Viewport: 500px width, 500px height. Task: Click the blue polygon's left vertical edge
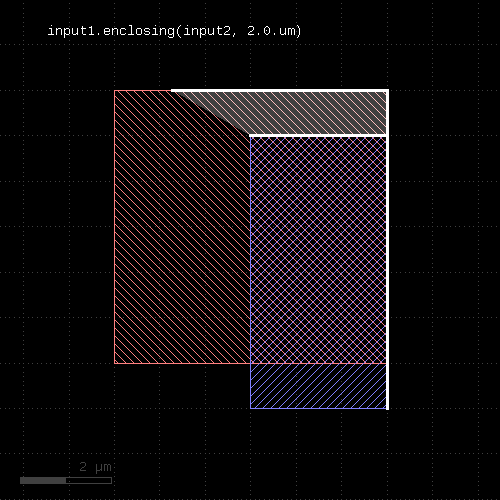250,272
